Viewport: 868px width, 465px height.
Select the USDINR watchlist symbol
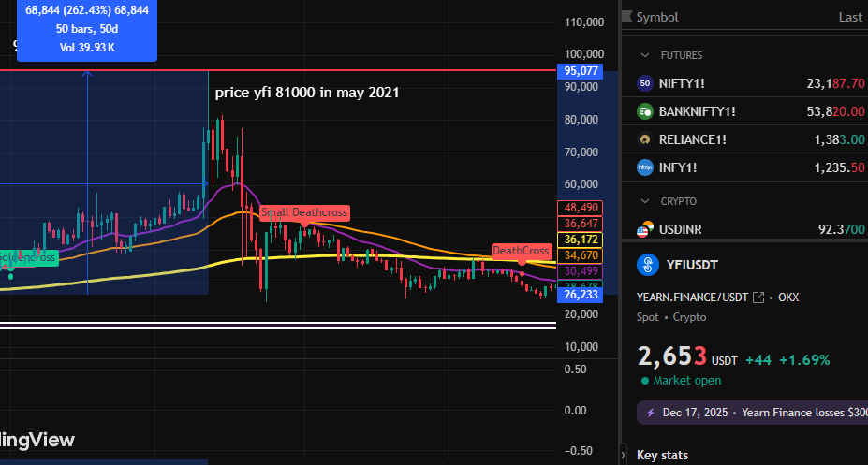[681, 229]
